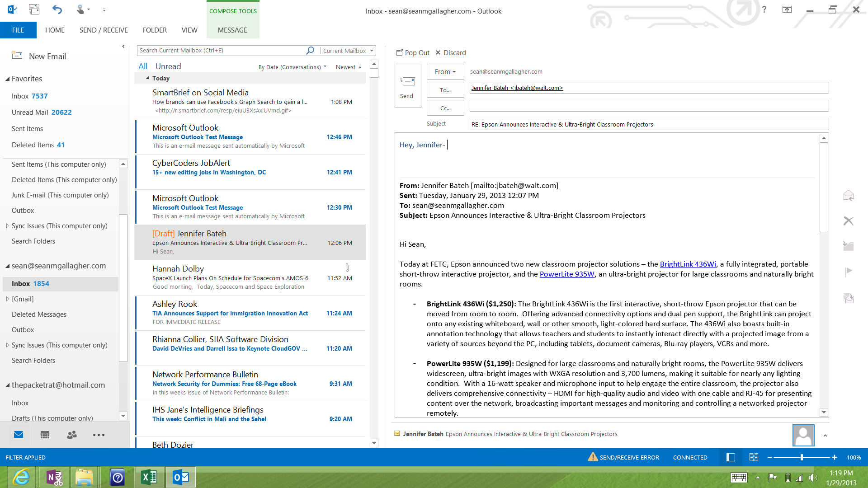Click the calendar icon in bottom left nav
Image resolution: width=868 pixels, height=488 pixels.
pyautogui.click(x=45, y=435)
